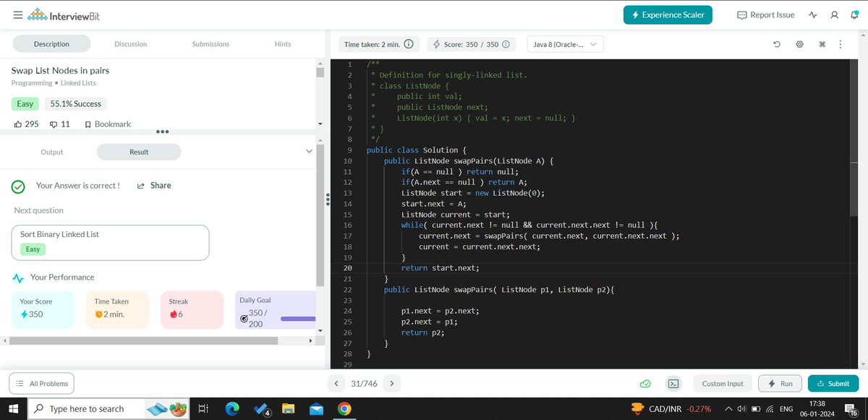Show keyboard shortcuts command icon
The width and height of the screenshot is (868, 420).
coord(822,44)
